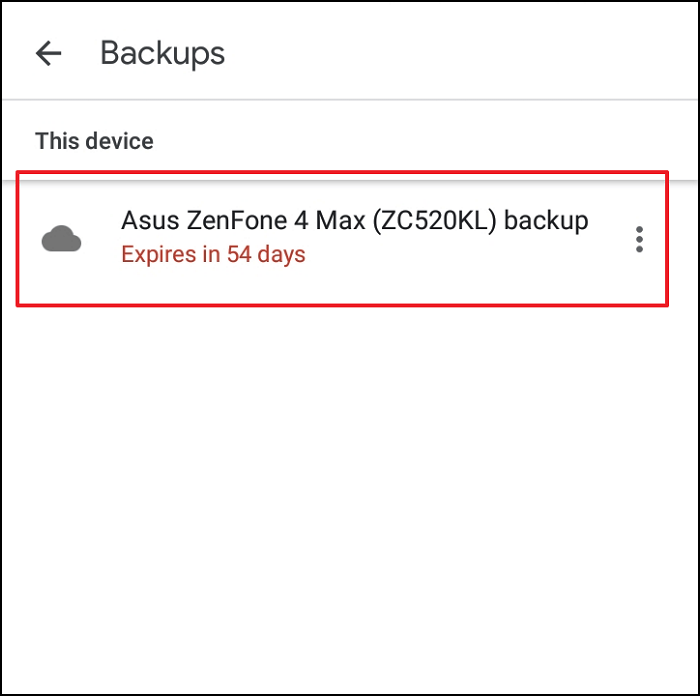
Task: Expand the overflow menu on the backup row
Action: 639,239
